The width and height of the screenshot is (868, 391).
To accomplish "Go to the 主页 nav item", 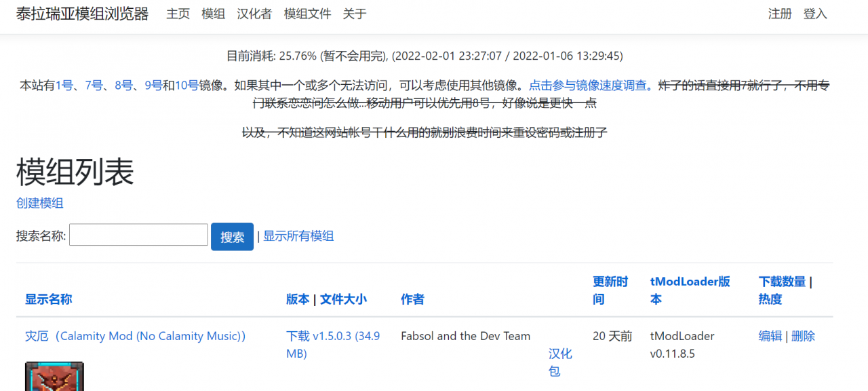I will [x=178, y=14].
